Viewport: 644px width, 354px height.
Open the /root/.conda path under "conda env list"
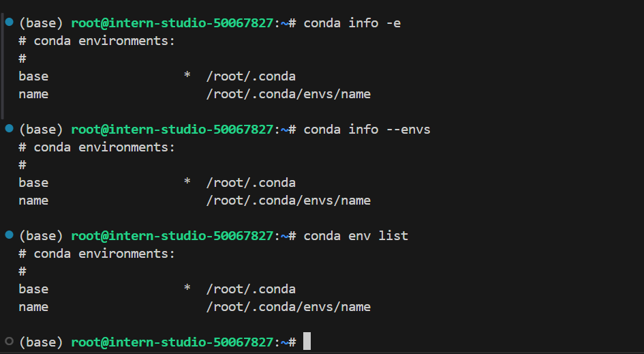point(251,289)
